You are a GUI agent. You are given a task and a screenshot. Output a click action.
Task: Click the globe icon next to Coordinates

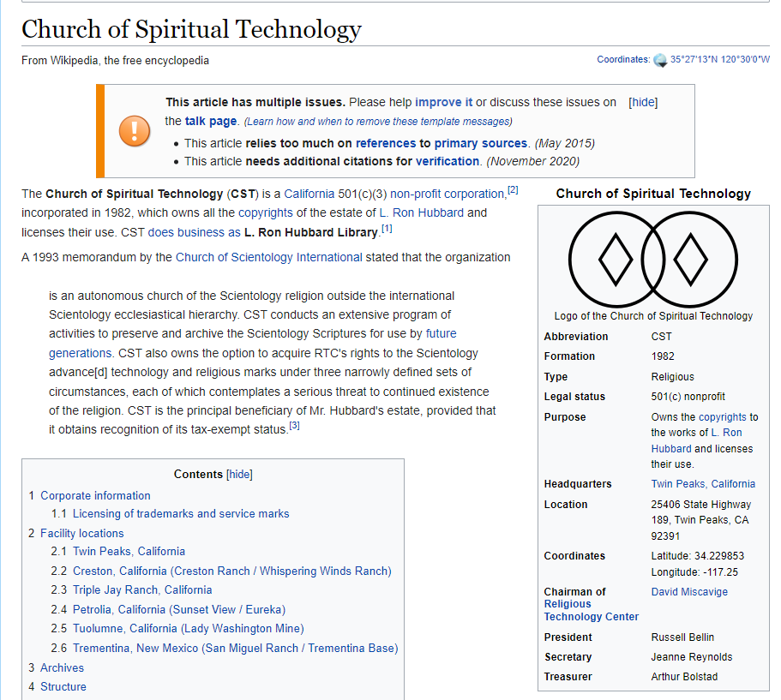660,60
